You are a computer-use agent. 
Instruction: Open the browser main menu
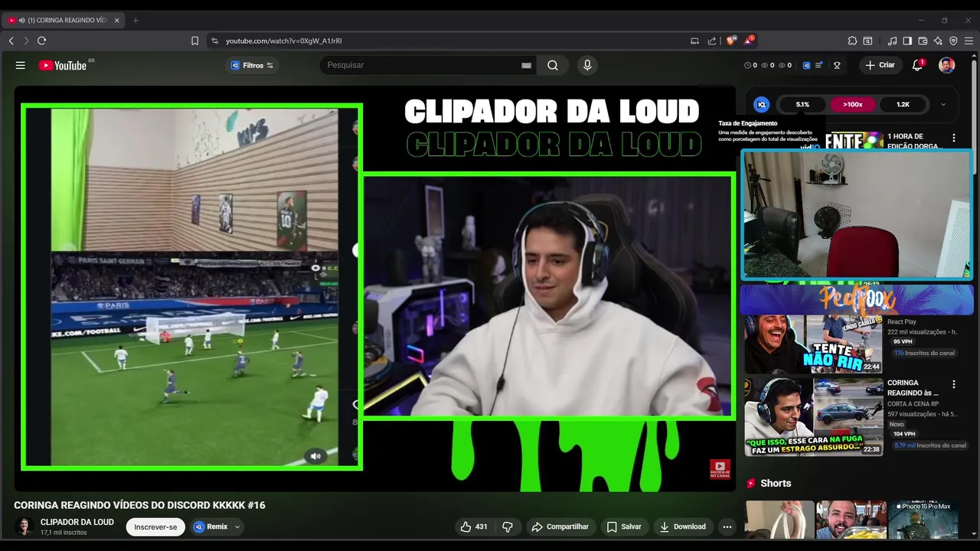(969, 41)
